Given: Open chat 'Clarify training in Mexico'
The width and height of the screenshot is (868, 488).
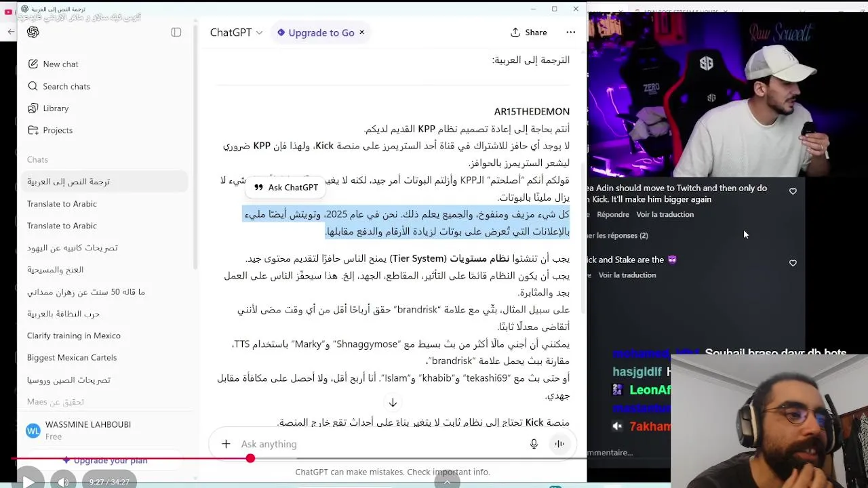Looking at the screenshot, I should (74, 335).
